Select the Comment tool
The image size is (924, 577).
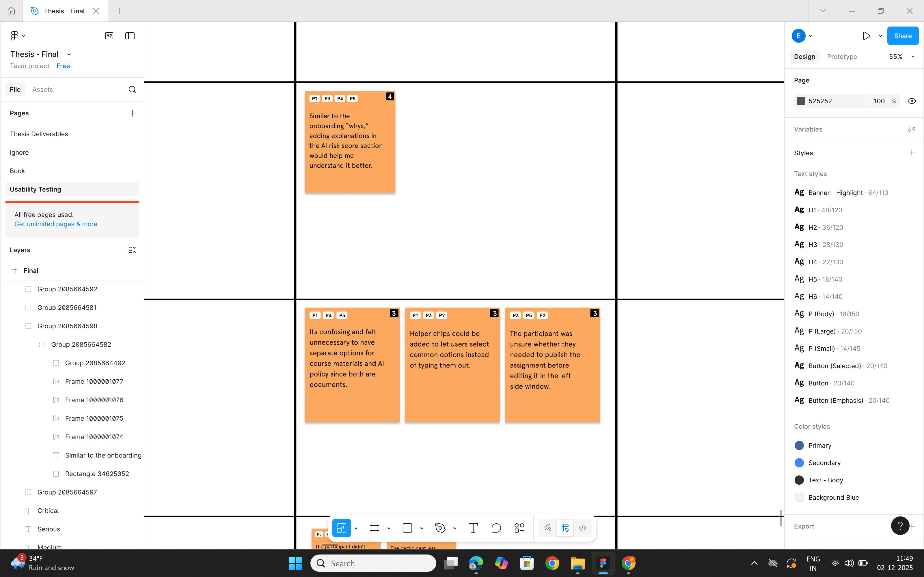click(x=496, y=528)
